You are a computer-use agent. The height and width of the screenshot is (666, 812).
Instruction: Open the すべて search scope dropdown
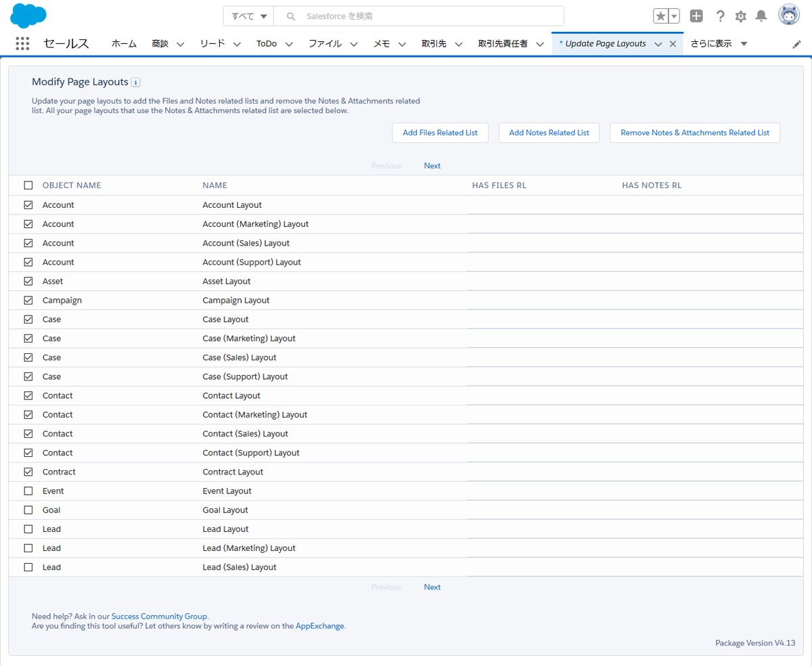248,16
